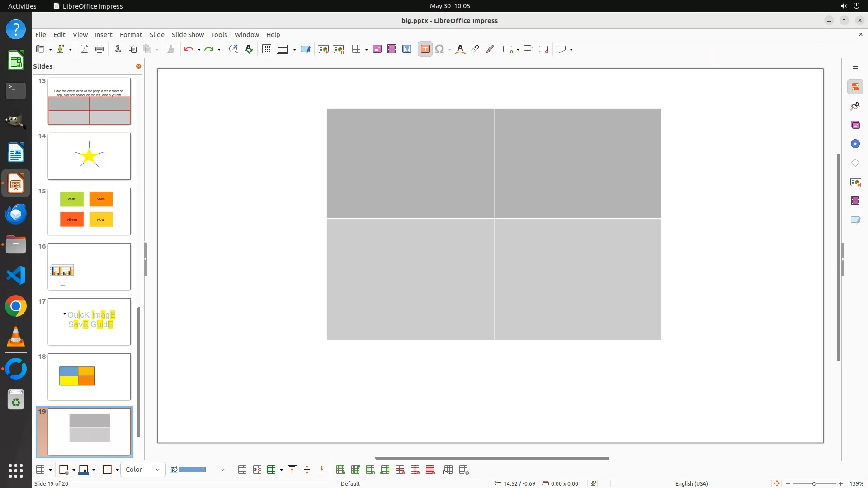868x488 pixels.
Task: Click Align Top in table toolbar
Action: coord(292,470)
